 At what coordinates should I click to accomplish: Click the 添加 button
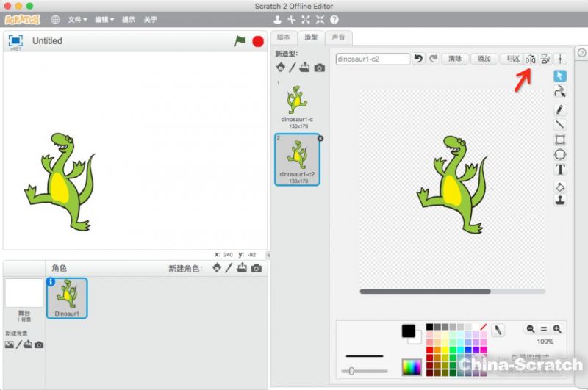click(x=483, y=59)
